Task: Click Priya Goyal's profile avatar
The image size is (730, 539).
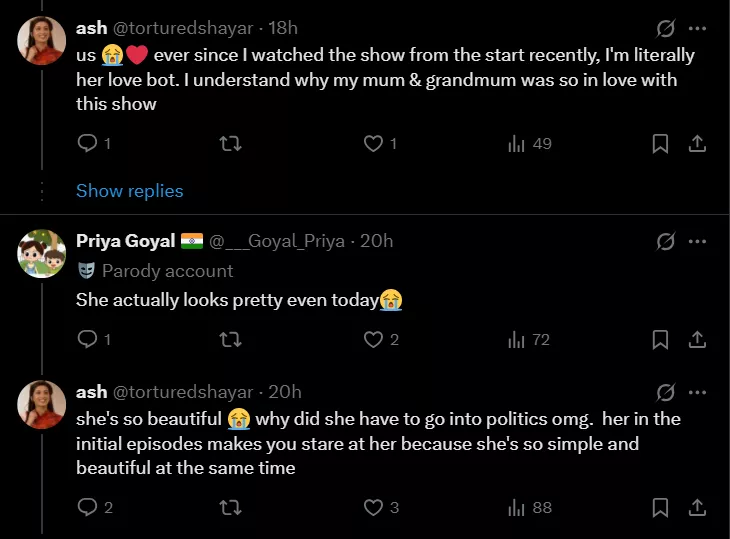Action: pos(42,255)
